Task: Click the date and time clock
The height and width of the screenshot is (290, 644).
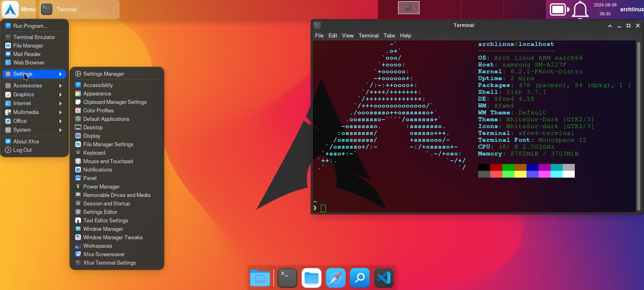Action: 605,9
